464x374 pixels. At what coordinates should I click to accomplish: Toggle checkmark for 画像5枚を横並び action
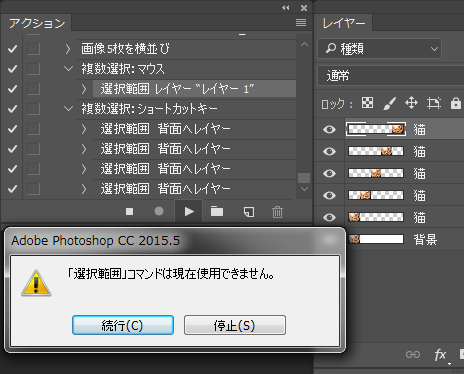tap(13, 49)
